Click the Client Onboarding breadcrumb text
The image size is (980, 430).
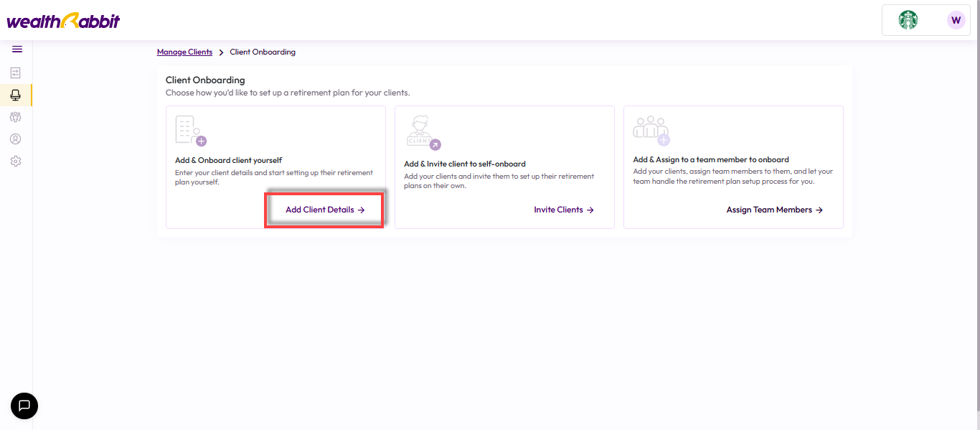point(263,52)
